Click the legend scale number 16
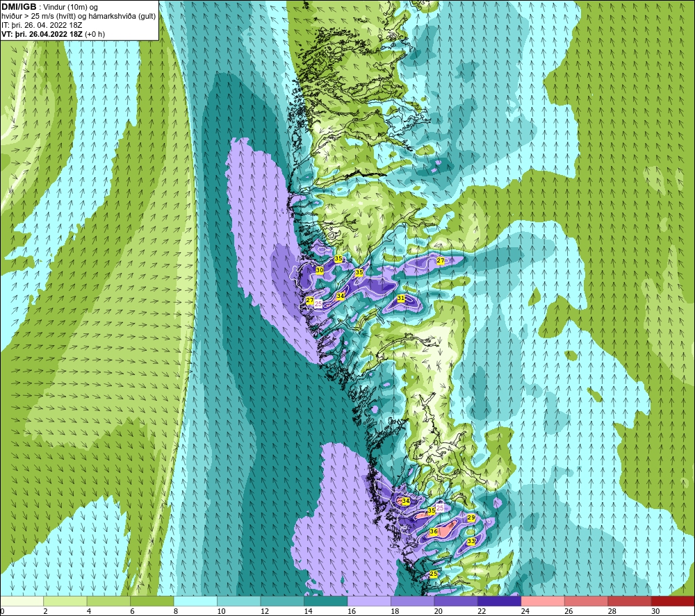The height and width of the screenshot is (616, 695). pyautogui.click(x=352, y=611)
